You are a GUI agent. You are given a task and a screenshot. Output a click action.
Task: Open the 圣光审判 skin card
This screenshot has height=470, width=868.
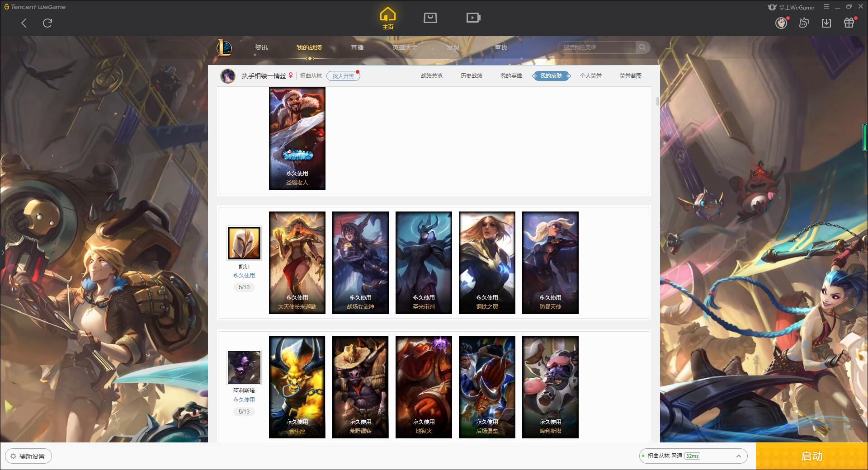tap(424, 263)
